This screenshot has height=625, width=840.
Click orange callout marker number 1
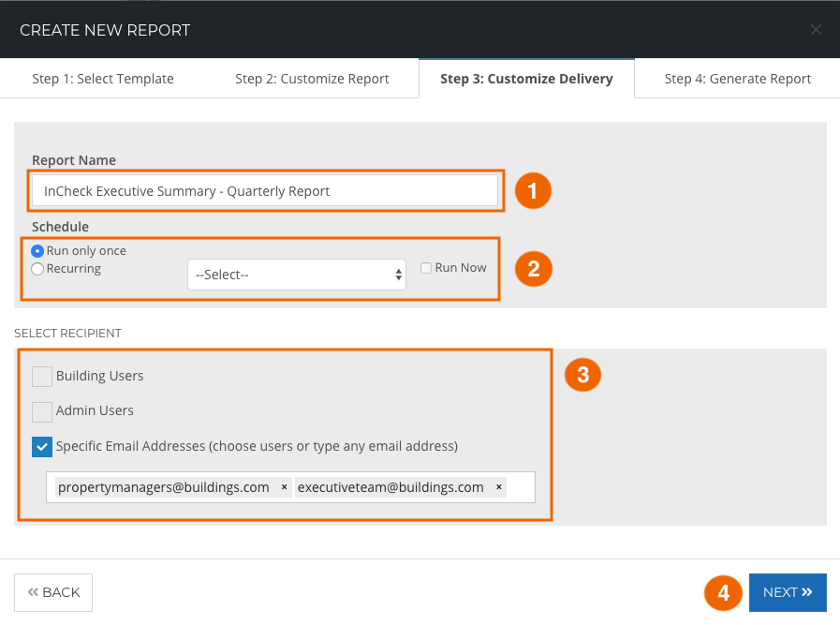pos(533,191)
